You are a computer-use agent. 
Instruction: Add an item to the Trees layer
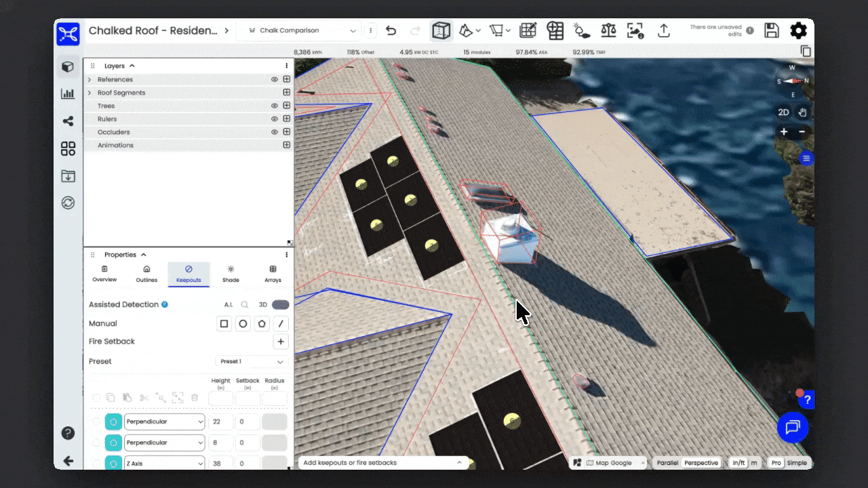(x=287, y=106)
